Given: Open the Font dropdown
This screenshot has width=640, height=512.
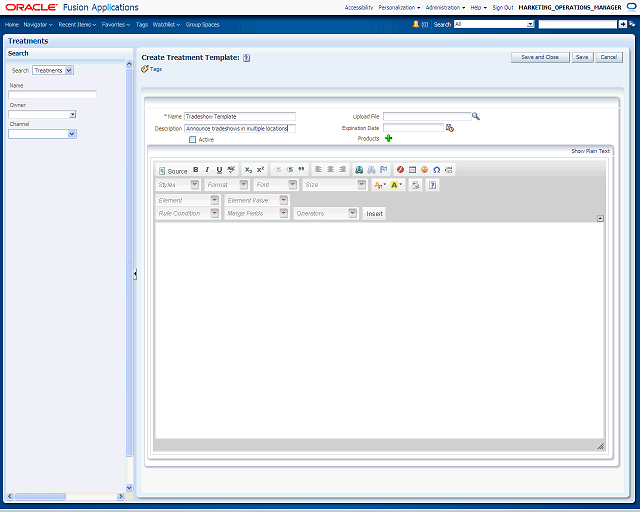Looking at the screenshot, I should (276, 185).
